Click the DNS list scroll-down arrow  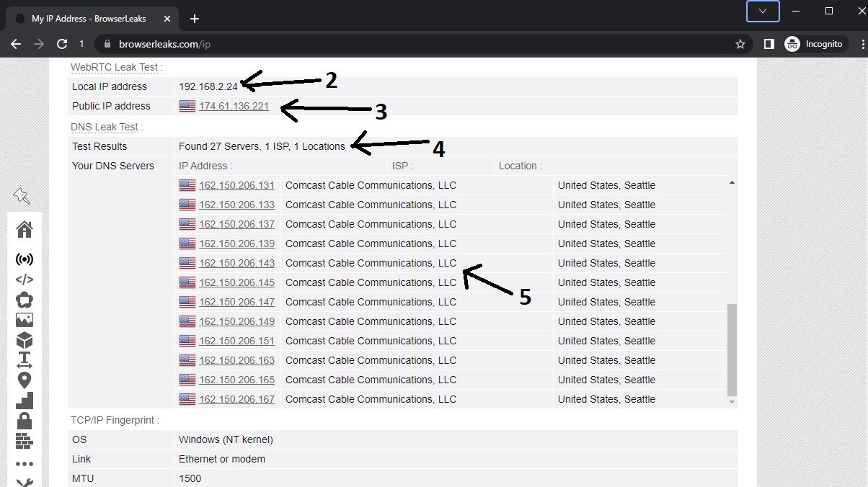click(x=732, y=401)
